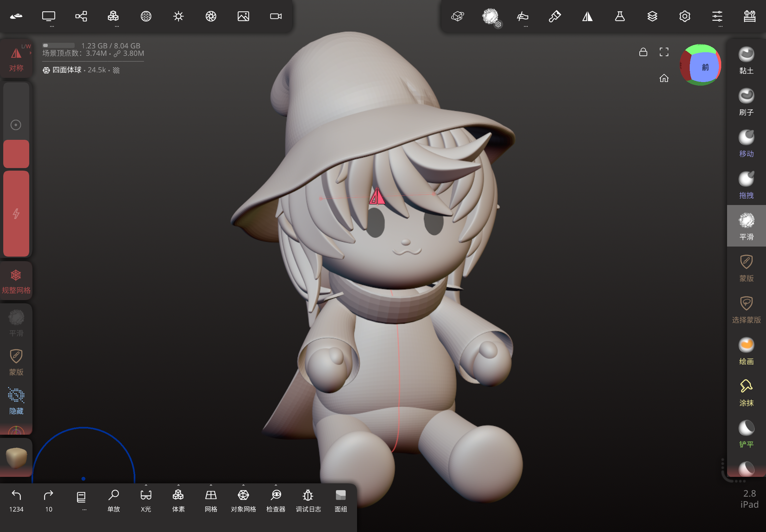The height and width of the screenshot is (532, 766).
Task: Open the bottom bar more menu
Action: 81,500
